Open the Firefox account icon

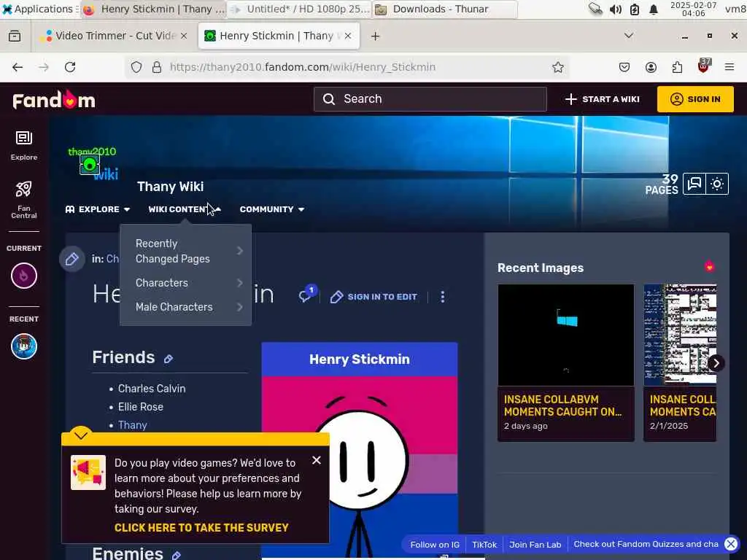tap(651, 67)
